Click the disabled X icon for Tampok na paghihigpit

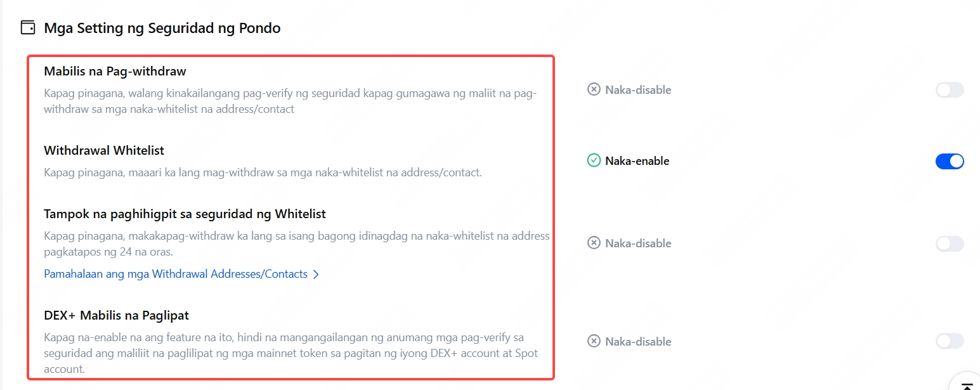(594, 244)
